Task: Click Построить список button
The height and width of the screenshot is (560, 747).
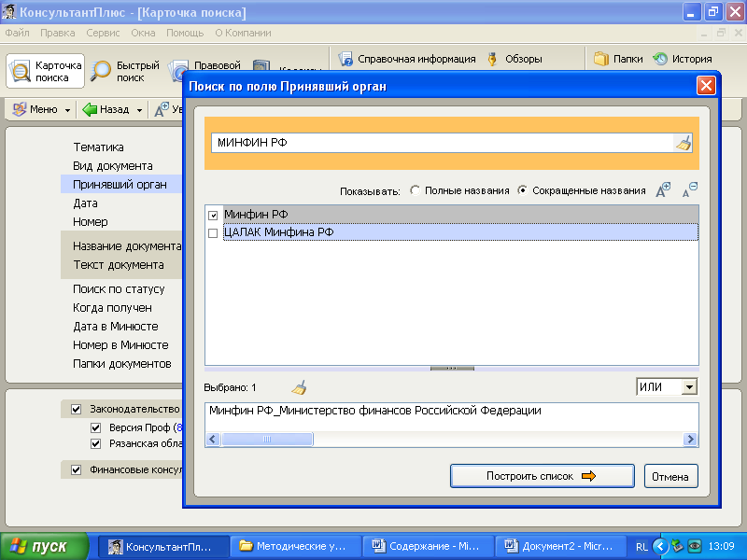Action: click(543, 476)
